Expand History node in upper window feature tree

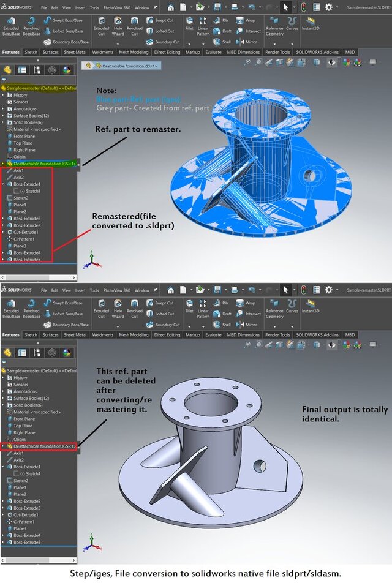click(3, 95)
